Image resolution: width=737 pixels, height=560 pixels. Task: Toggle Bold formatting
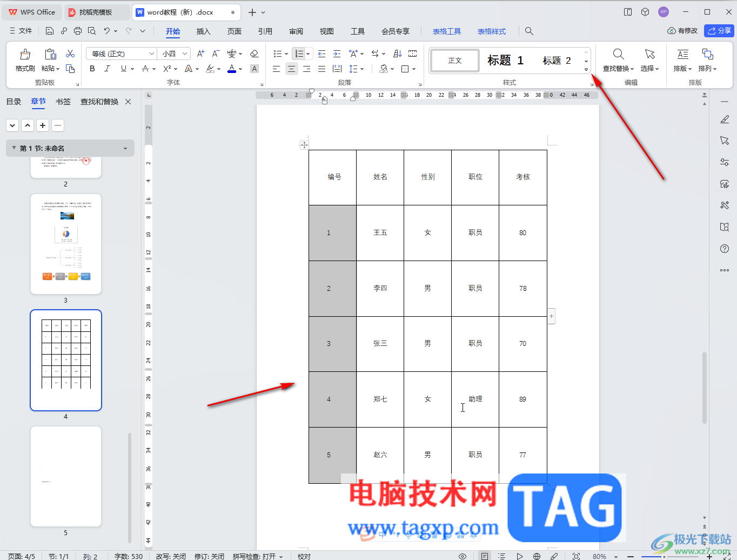tap(92, 69)
